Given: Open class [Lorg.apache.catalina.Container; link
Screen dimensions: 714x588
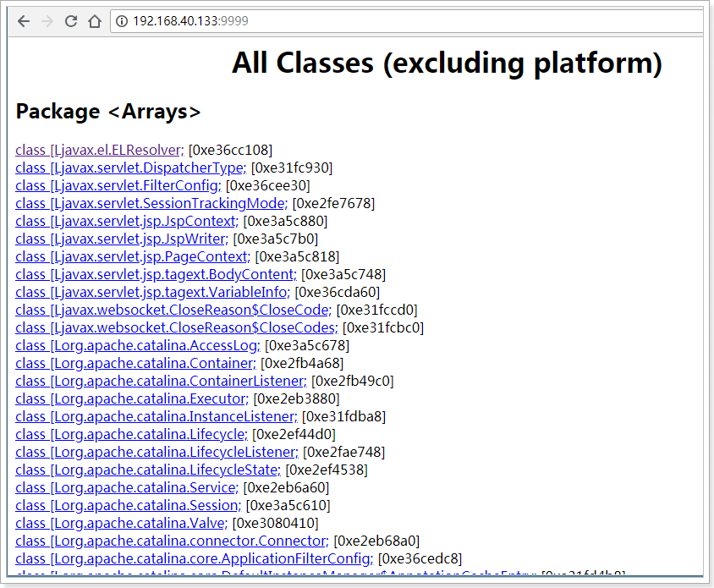Looking at the screenshot, I should click(x=135, y=363).
